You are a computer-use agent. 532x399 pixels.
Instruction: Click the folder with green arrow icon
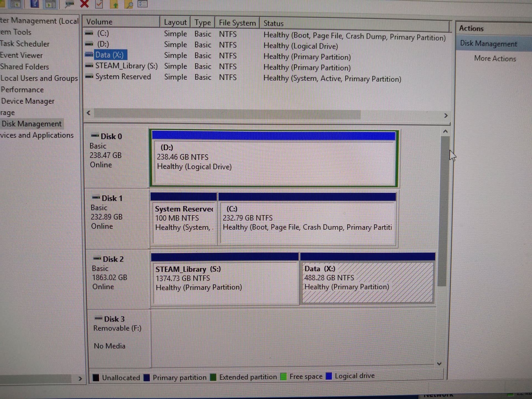coord(115,4)
